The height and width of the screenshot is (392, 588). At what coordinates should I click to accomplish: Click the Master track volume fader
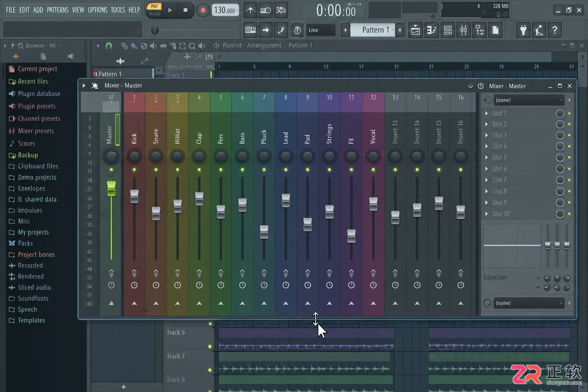pos(111,188)
